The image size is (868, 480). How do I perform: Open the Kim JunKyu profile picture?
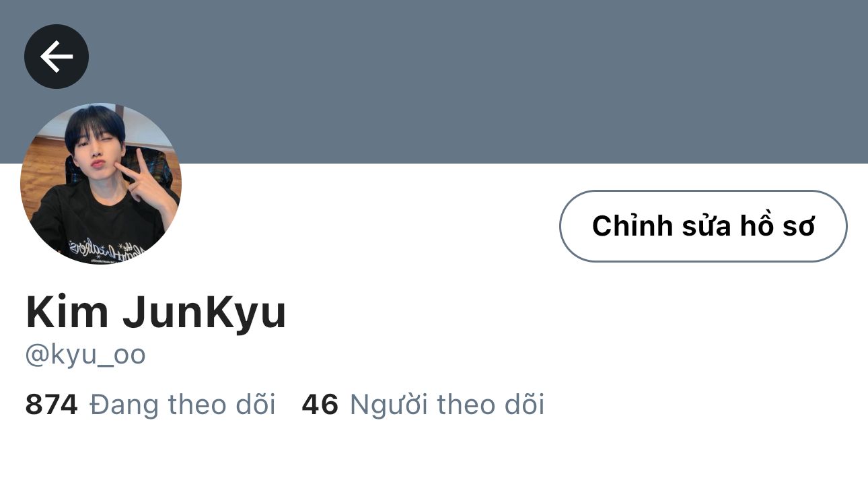[x=101, y=184]
